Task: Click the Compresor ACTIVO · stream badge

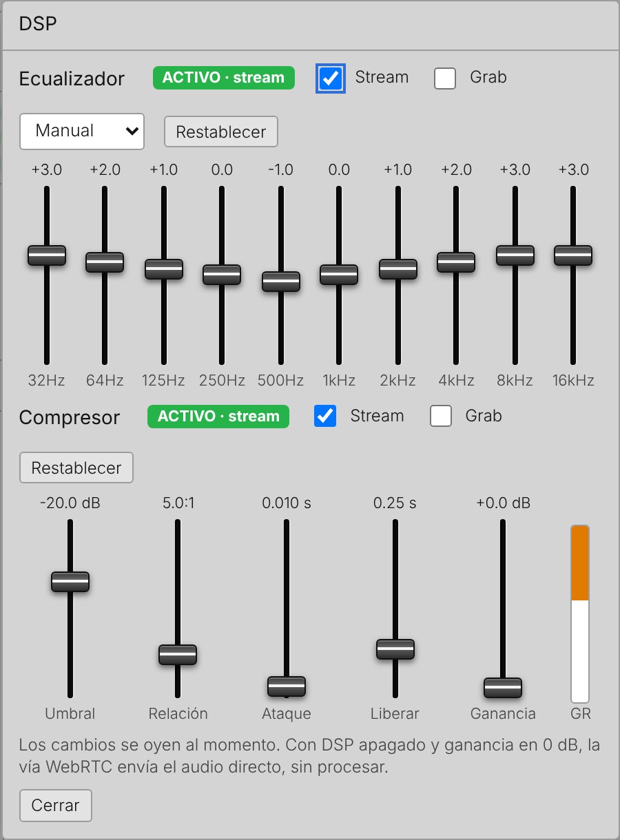Action: (x=218, y=417)
